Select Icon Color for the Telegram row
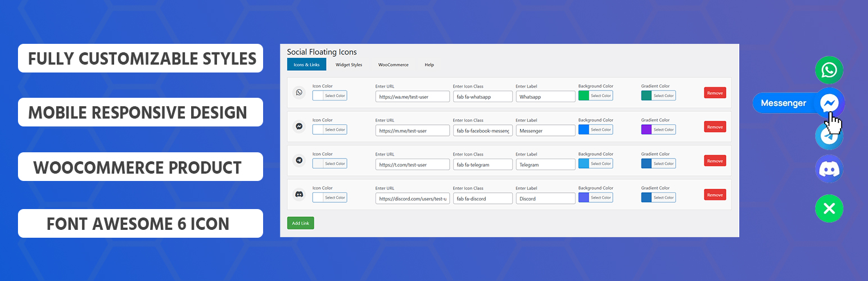The width and height of the screenshot is (868, 281). [329, 164]
